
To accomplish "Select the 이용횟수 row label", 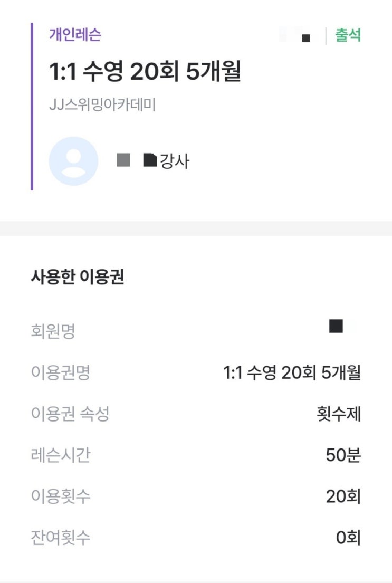I will pos(60,496).
